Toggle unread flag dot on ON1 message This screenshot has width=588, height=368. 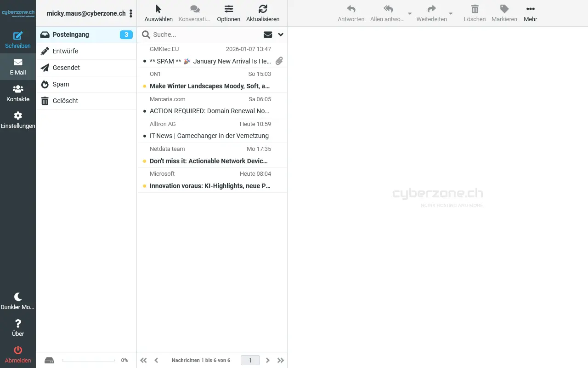tap(145, 86)
